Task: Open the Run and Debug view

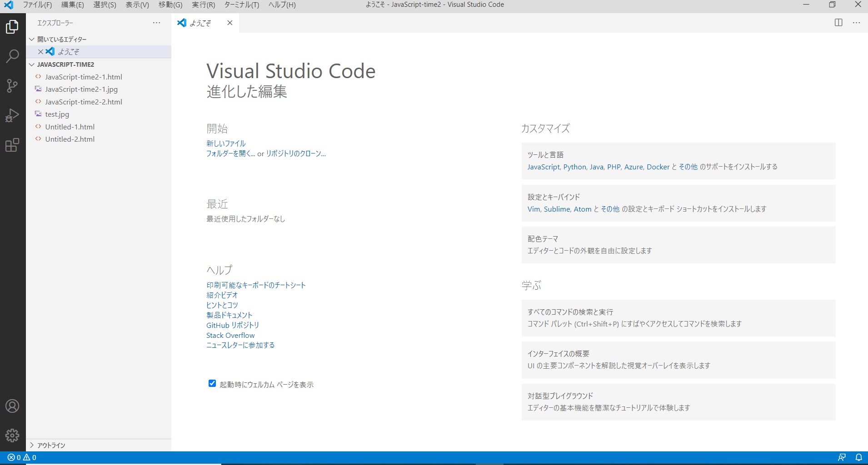Action: click(12, 116)
